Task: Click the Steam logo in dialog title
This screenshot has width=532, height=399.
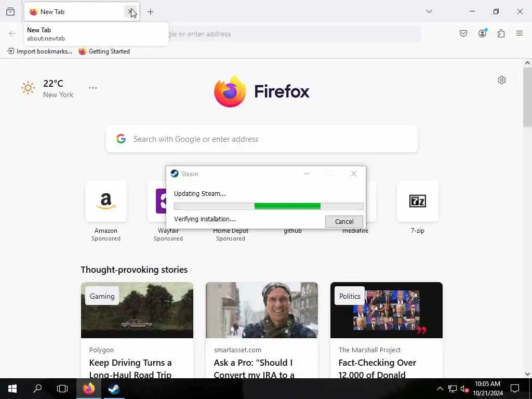Action: [x=175, y=174]
